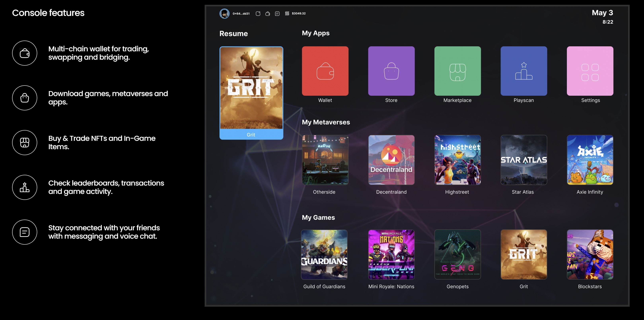Screen dimensions: 644x320
Task: Launch the purple Store app
Action: point(391,71)
